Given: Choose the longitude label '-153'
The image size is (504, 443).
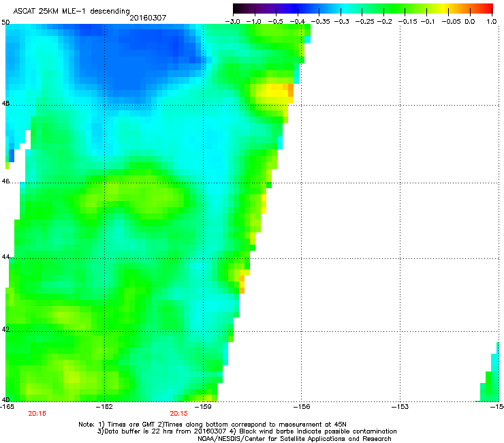Looking at the screenshot, I should (400, 407).
